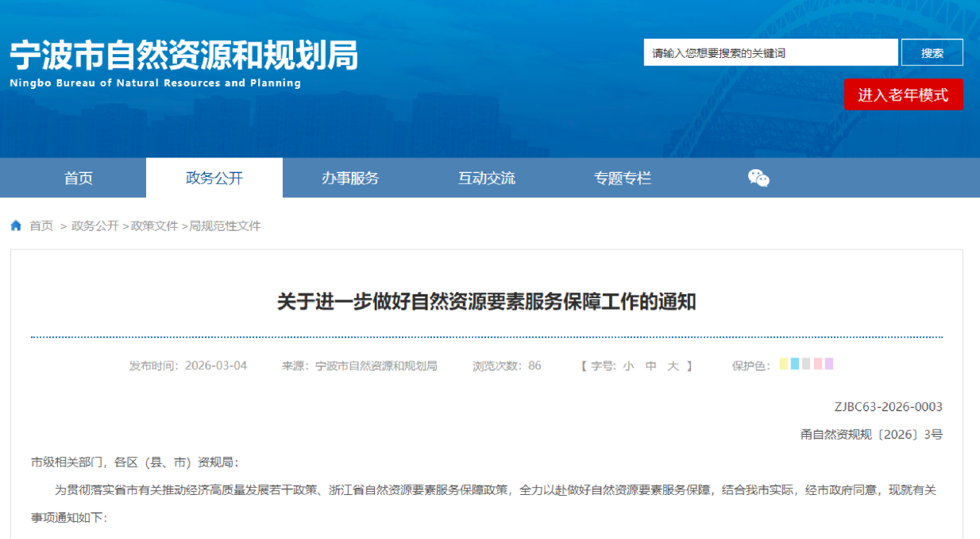Select the yellow eye-protection color swatch
The width and height of the screenshot is (980, 539).
(784, 364)
